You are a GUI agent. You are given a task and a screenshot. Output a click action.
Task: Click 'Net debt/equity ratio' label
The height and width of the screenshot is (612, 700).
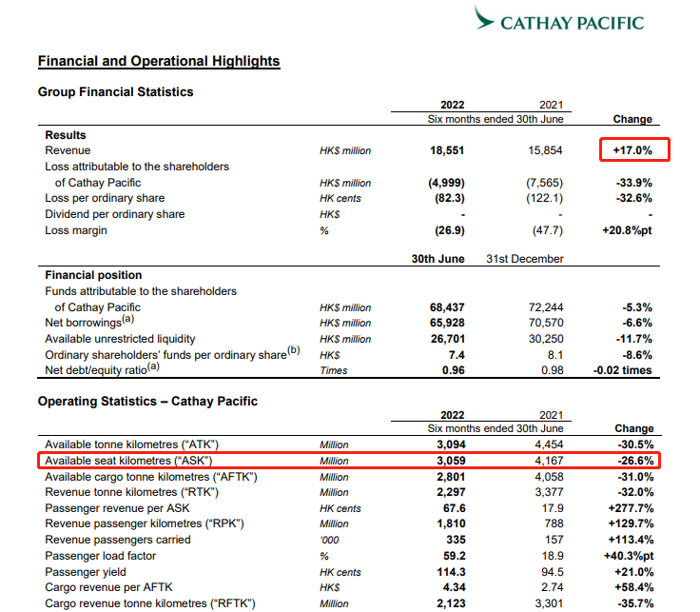tap(102, 369)
